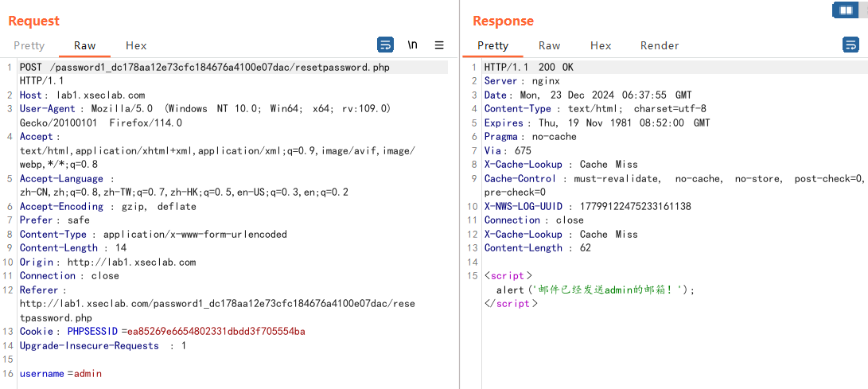Toggle word wrap in the Request editor
The height and width of the screenshot is (389, 868).
coord(385,45)
